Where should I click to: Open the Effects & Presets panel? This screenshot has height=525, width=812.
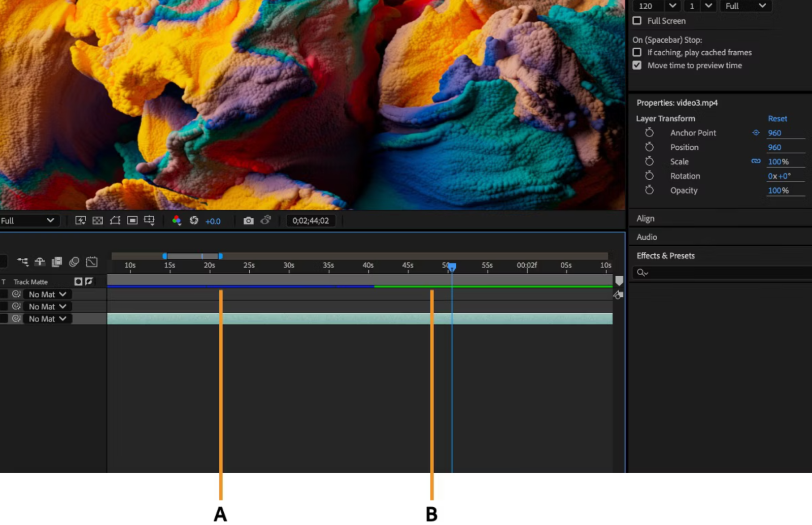tap(665, 255)
